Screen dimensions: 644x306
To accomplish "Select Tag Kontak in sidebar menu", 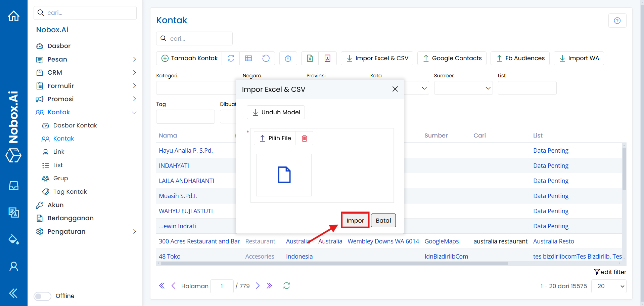I will point(70,192).
